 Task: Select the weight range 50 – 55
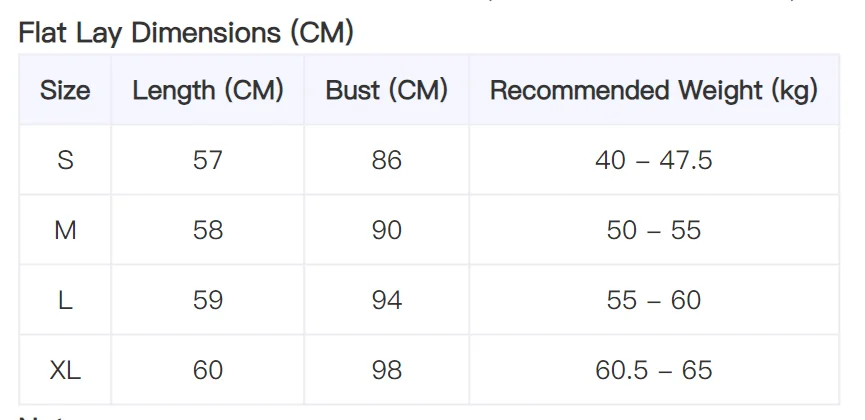[654, 230]
